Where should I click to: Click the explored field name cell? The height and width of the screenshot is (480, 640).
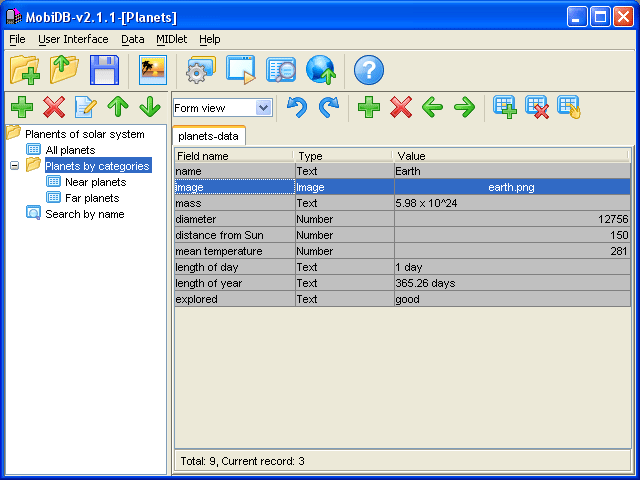tap(235, 299)
